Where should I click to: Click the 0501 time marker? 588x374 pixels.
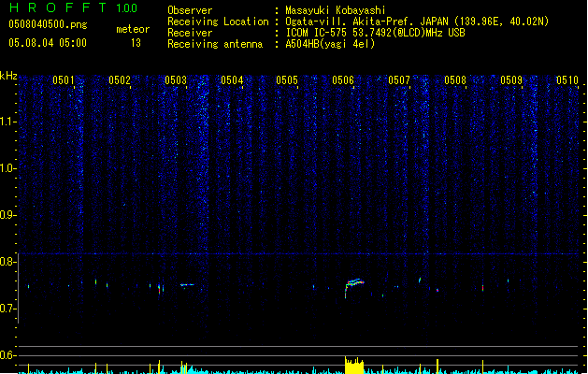64,80
